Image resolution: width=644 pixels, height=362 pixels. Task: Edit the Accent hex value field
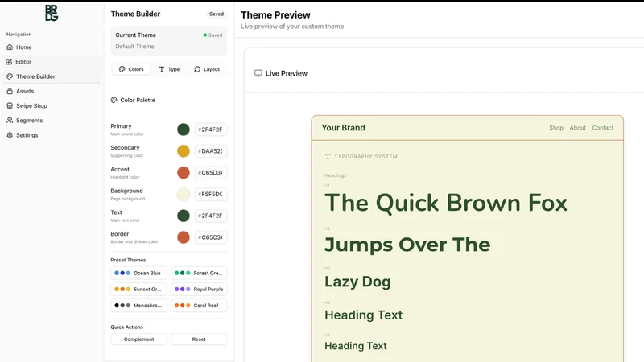point(211,172)
